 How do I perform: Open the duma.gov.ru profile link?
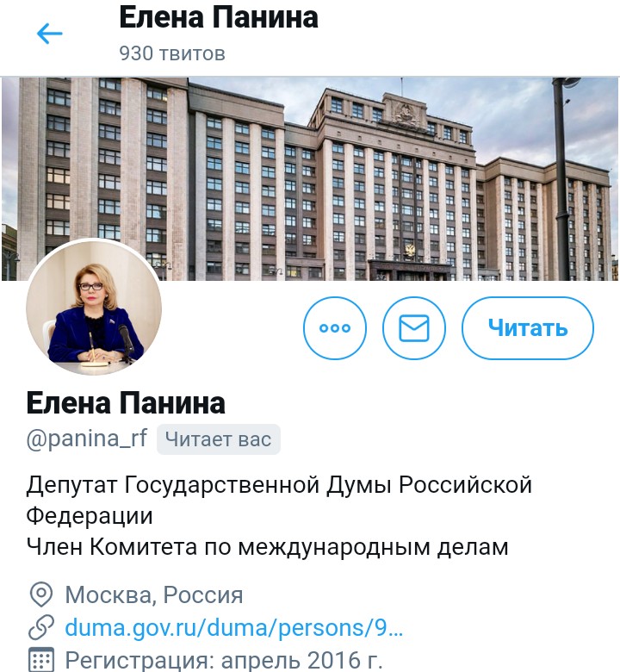234,628
